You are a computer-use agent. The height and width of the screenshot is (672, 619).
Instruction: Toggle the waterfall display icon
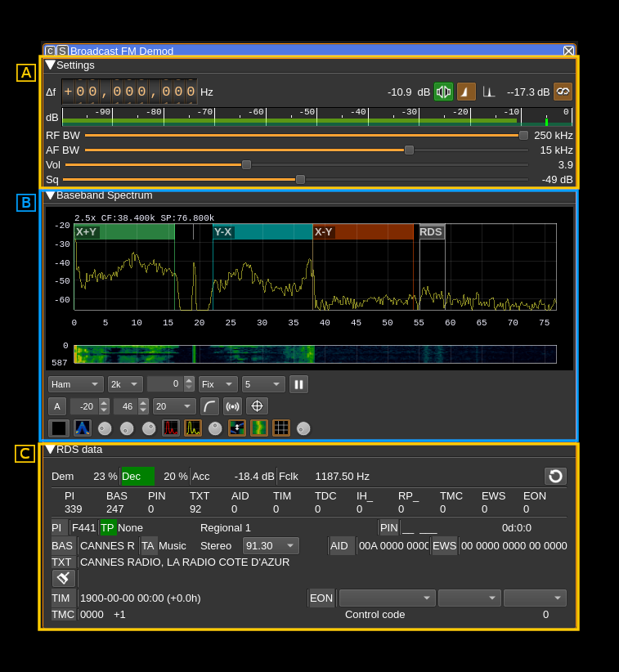[259, 428]
